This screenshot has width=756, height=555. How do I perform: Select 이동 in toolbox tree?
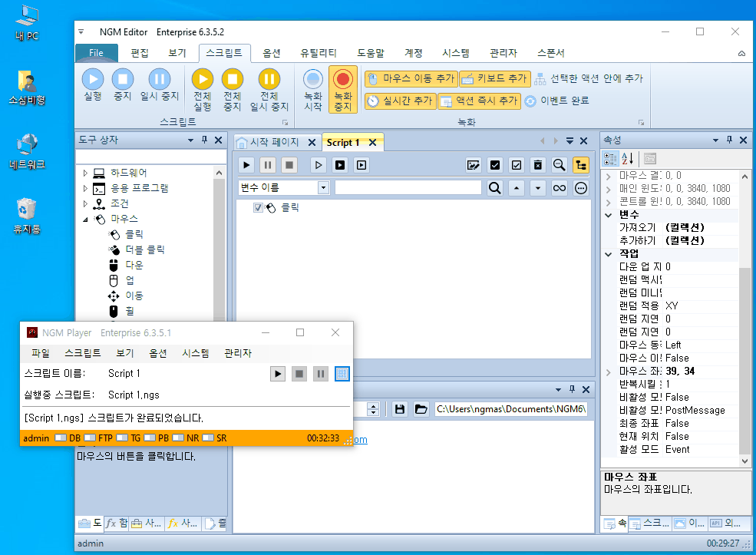pos(134,296)
